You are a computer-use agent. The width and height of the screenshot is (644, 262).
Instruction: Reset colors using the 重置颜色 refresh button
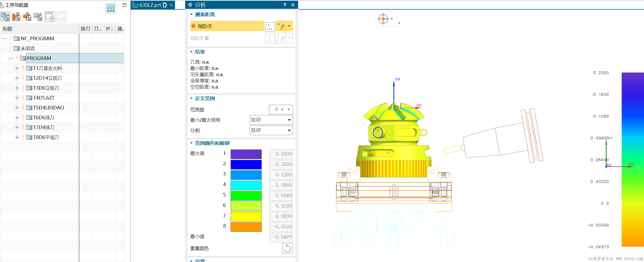(287, 248)
